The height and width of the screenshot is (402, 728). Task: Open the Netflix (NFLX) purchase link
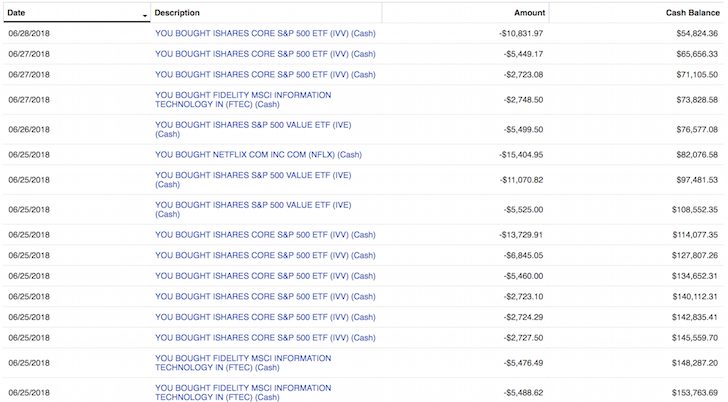pyautogui.click(x=258, y=155)
